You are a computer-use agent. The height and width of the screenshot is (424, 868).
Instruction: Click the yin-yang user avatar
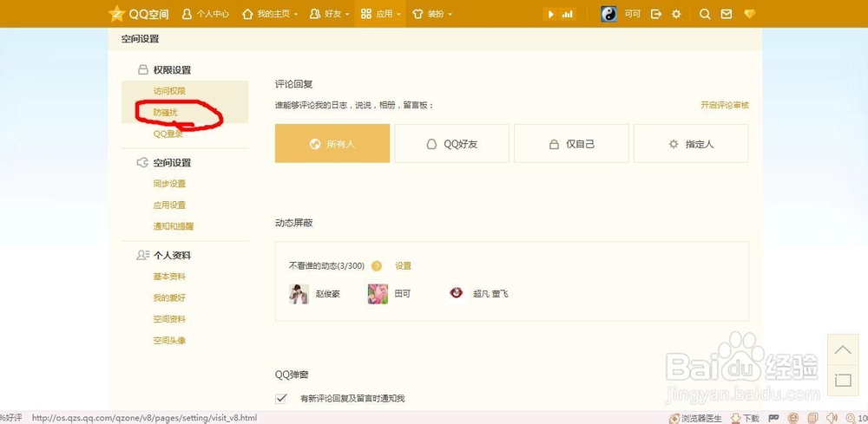pyautogui.click(x=609, y=15)
